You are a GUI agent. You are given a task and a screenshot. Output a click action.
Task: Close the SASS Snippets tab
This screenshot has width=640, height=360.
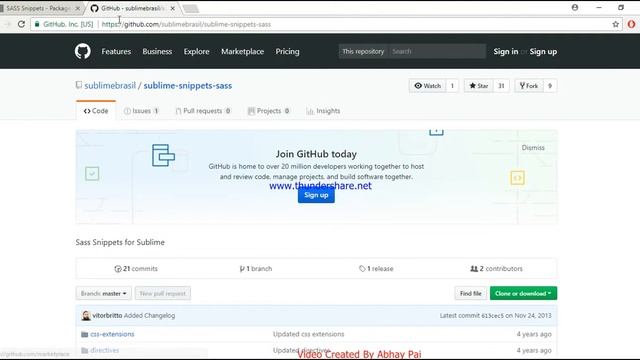78,8
